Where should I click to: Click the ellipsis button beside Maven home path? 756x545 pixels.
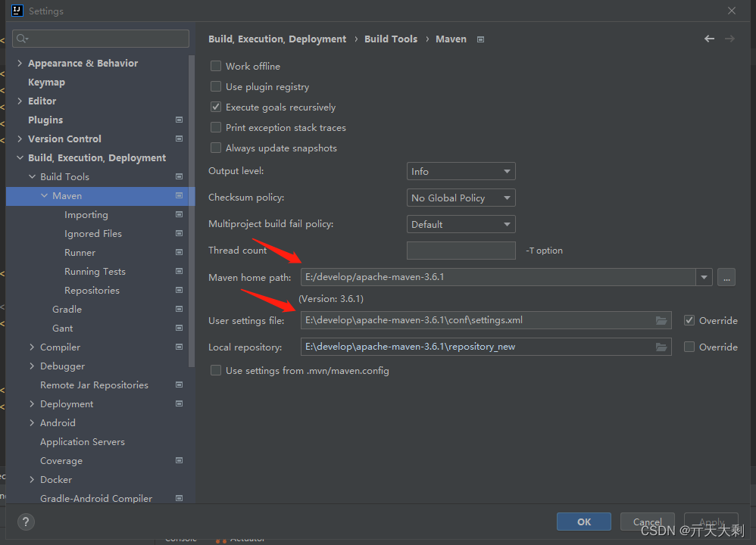point(726,277)
